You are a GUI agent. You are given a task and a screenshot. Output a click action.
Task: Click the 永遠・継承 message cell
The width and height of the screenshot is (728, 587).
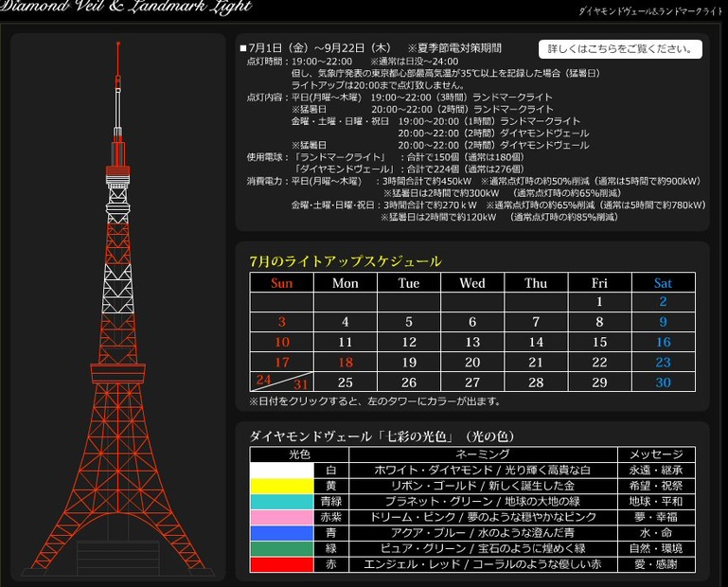point(656,471)
